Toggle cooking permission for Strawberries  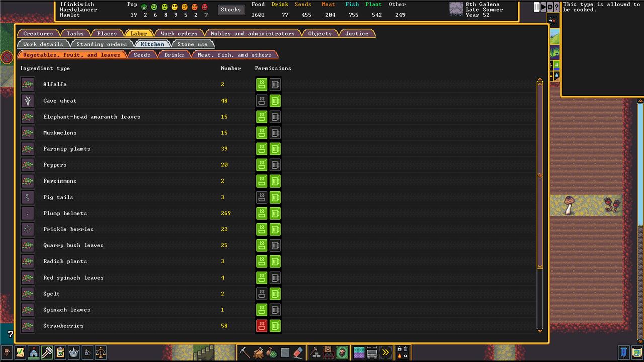tap(261, 326)
